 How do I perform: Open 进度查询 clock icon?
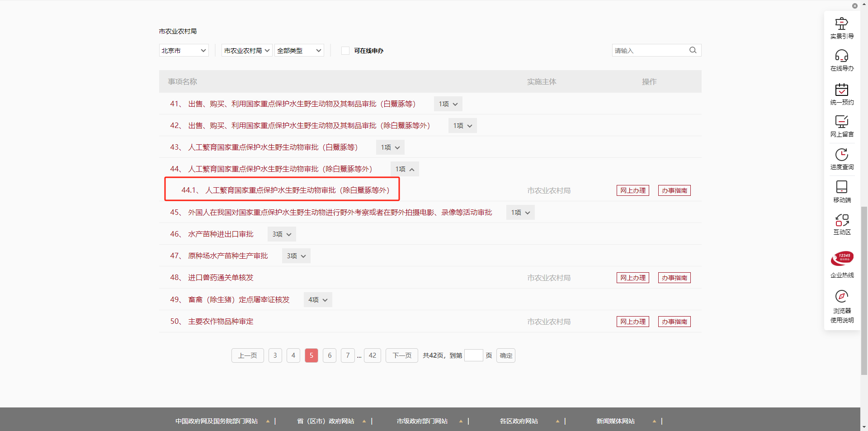841,155
